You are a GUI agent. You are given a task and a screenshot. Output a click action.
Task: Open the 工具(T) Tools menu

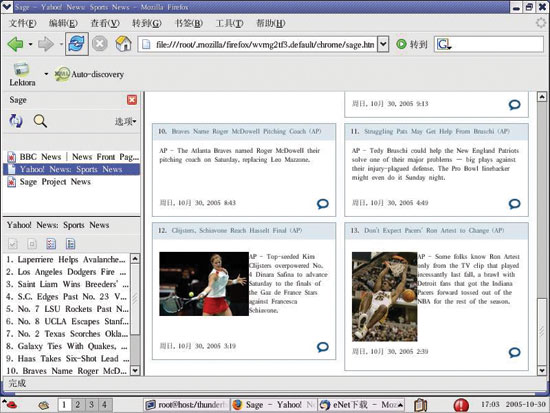tap(229, 24)
